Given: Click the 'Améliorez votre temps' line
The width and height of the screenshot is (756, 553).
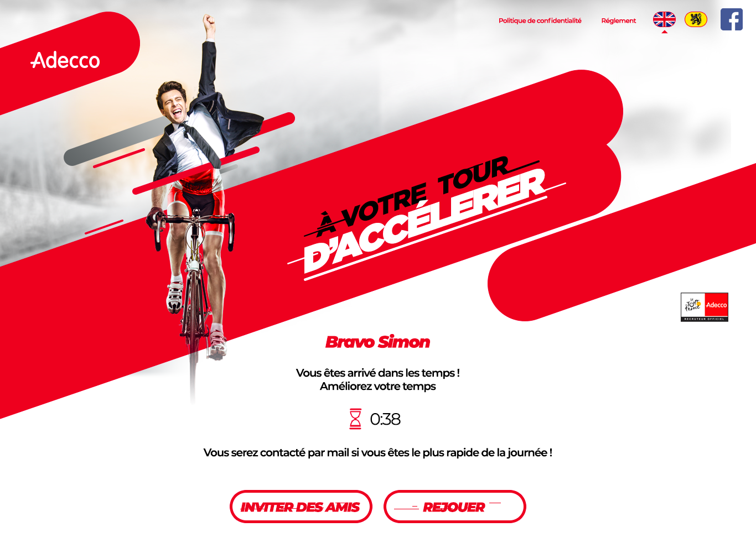Looking at the screenshot, I should 377,386.
